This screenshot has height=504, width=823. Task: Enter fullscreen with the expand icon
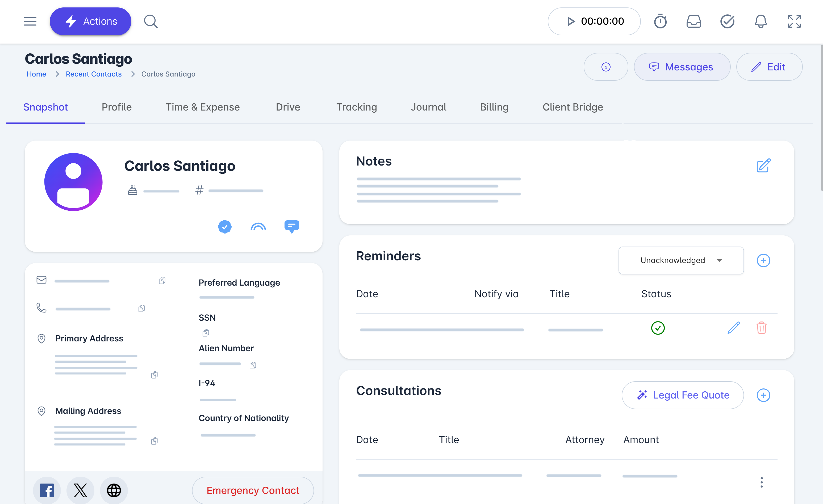point(794,21)
